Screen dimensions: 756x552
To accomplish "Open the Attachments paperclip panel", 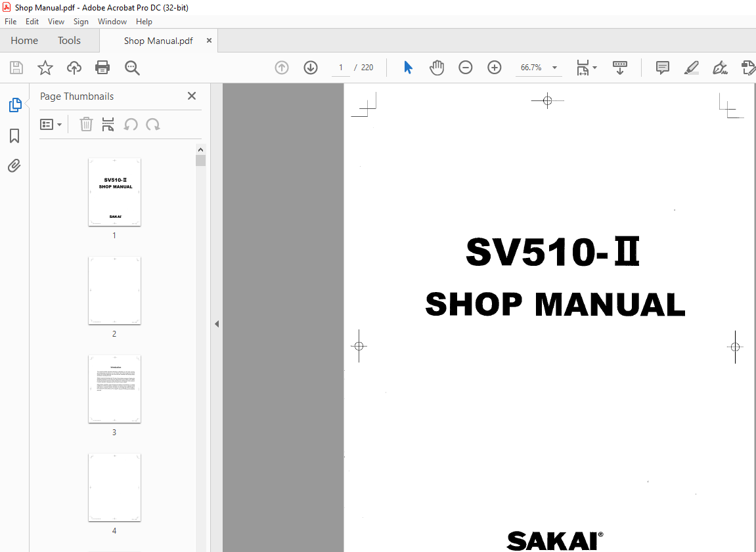I will click(14, 165).
